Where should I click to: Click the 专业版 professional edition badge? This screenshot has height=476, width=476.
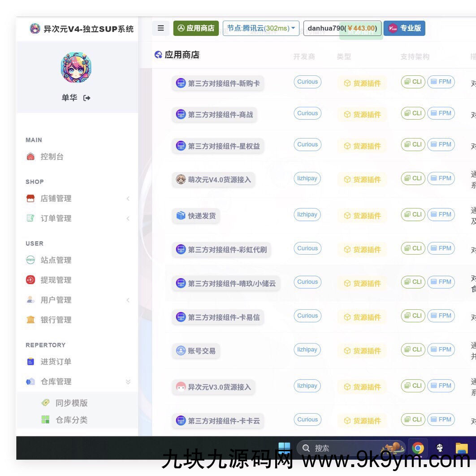[x=404, y=28]
